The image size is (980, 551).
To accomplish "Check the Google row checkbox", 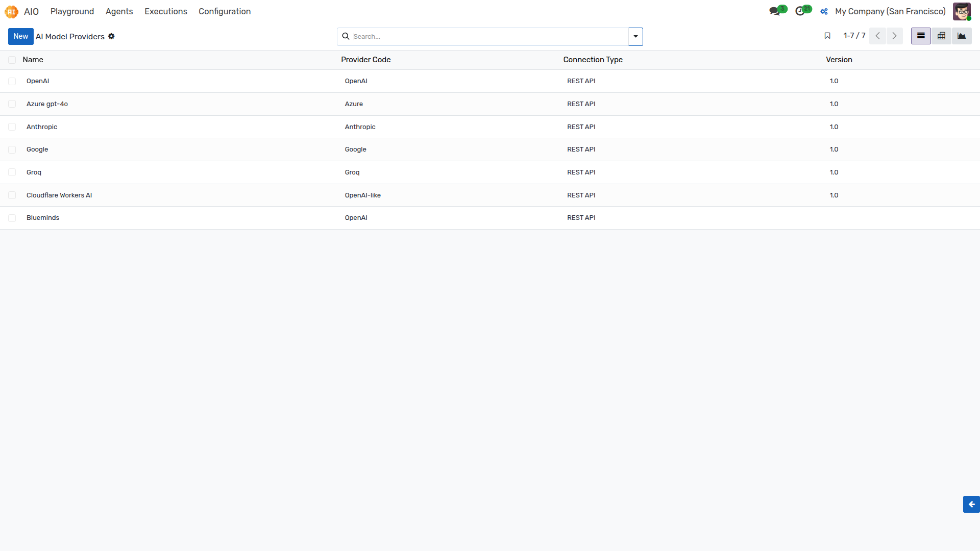I will point(12,149).
